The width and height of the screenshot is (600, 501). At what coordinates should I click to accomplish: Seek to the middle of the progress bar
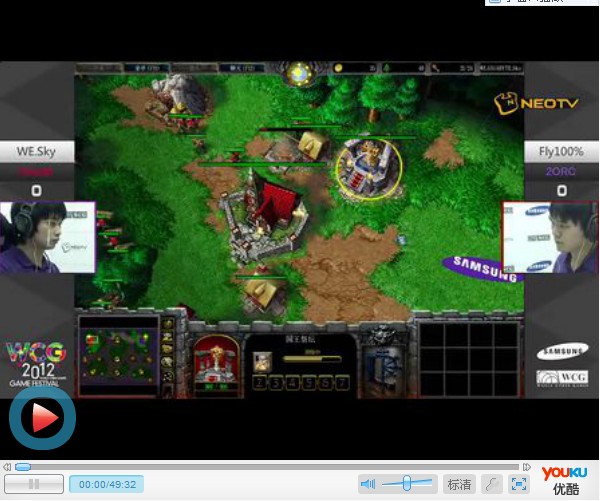point(267,467)
